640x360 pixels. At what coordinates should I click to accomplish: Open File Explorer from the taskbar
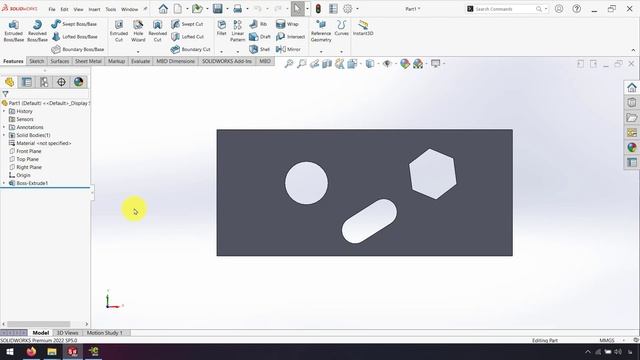[52, 351]
